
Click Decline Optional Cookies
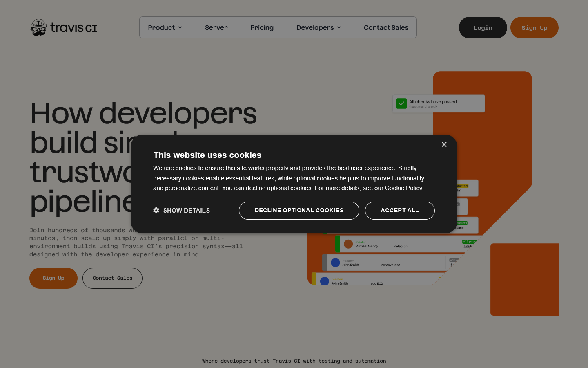299,210
